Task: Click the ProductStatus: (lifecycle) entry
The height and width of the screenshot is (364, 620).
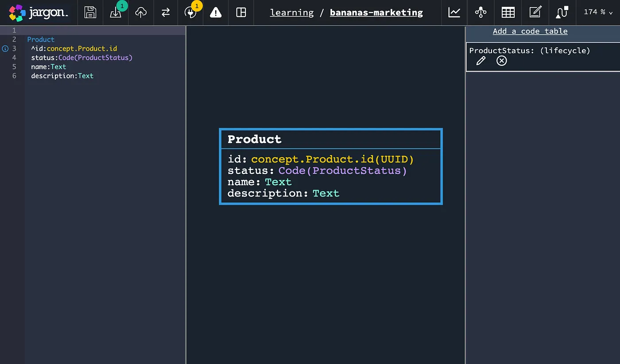Action: [x=530, y=50]
